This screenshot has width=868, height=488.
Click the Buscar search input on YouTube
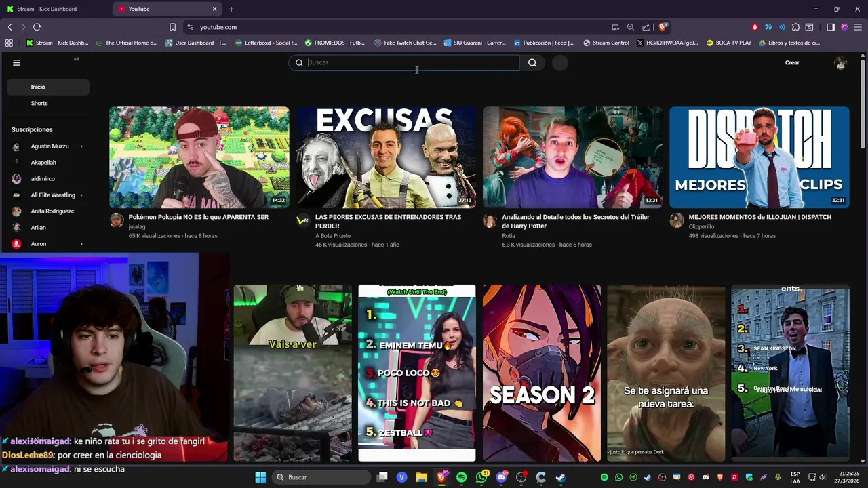click(403, 62)
